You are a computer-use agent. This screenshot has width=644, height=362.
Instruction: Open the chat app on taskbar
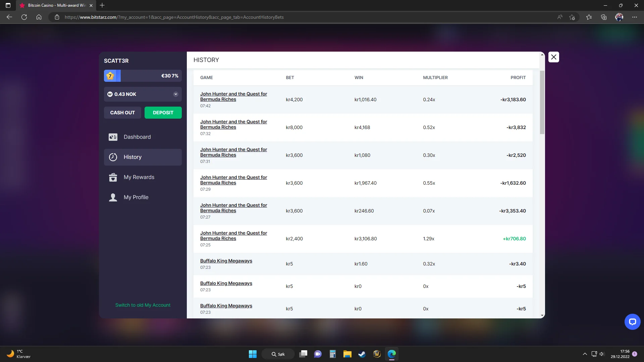[318, 354]
